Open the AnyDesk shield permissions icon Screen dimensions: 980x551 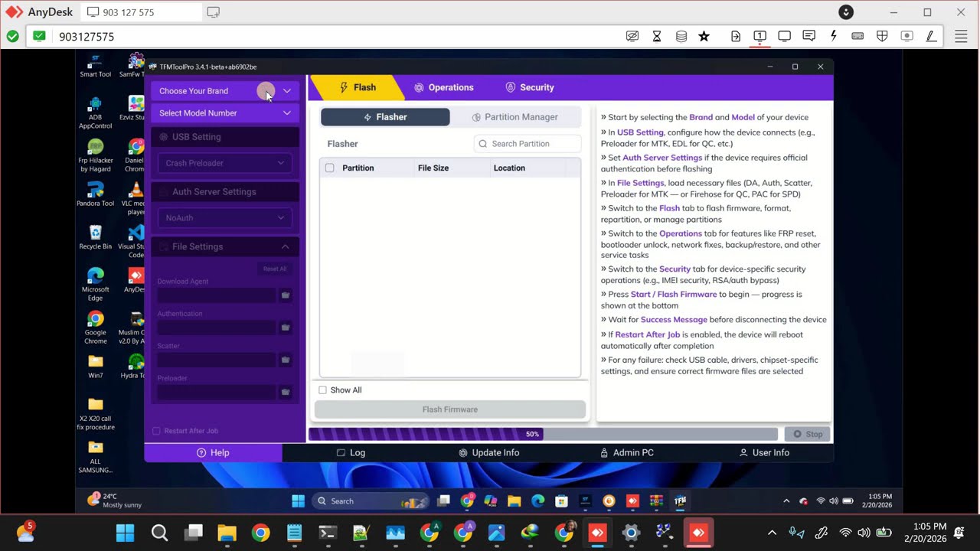pyautogui.click(x=882, y=36)
